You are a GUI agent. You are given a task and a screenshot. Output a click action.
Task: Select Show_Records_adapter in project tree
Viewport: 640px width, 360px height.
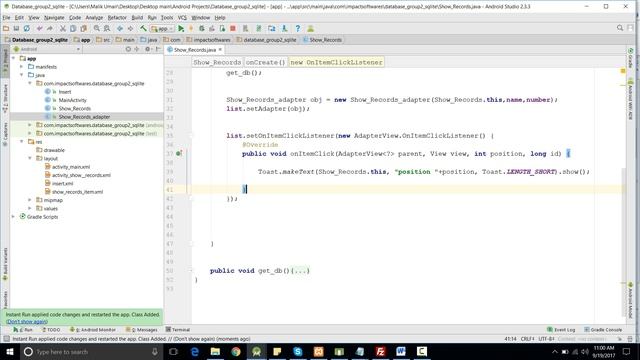pos(84,117)
